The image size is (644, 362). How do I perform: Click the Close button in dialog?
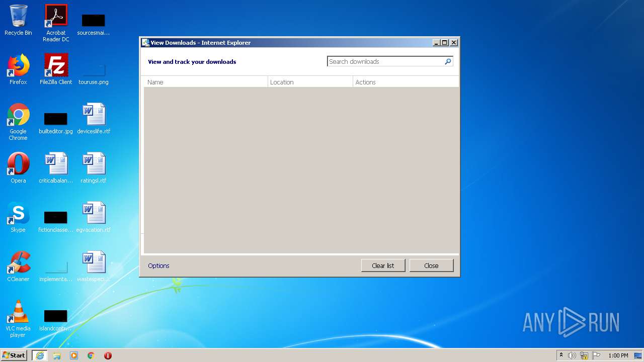click(x=431, y=265)
